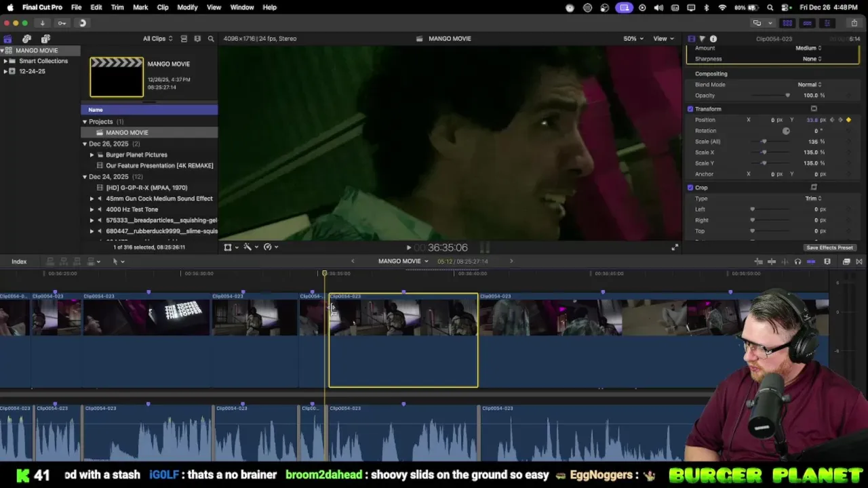Toggle the Transform effect checkbox
This screenshot has width=868, height=488.
coord(690,109)
